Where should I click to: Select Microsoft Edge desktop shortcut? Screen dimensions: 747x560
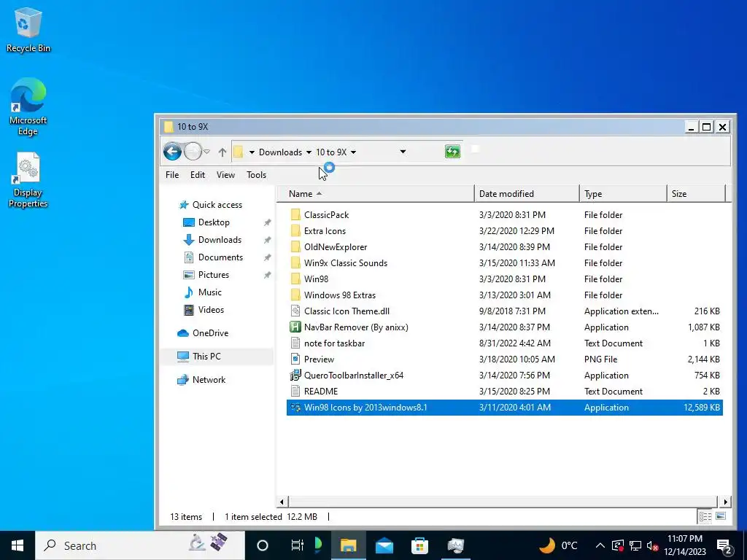[x=28, y=107]
